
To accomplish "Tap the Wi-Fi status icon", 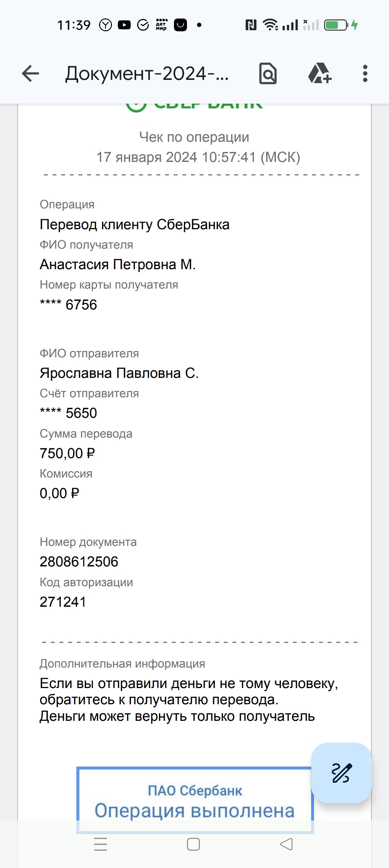I will 270,25.
